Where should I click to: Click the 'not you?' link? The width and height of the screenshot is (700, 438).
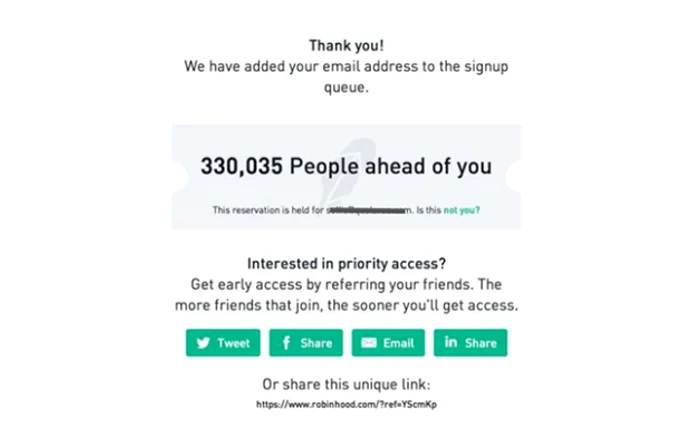[462, 210]
